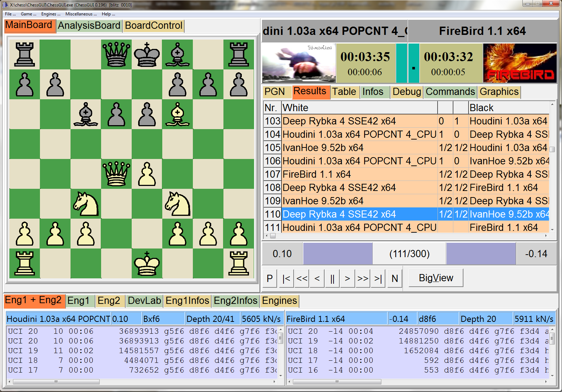This screenshot has width=562, height=392.
Task: Select the white queen on d4
Action: click(116, 174)
